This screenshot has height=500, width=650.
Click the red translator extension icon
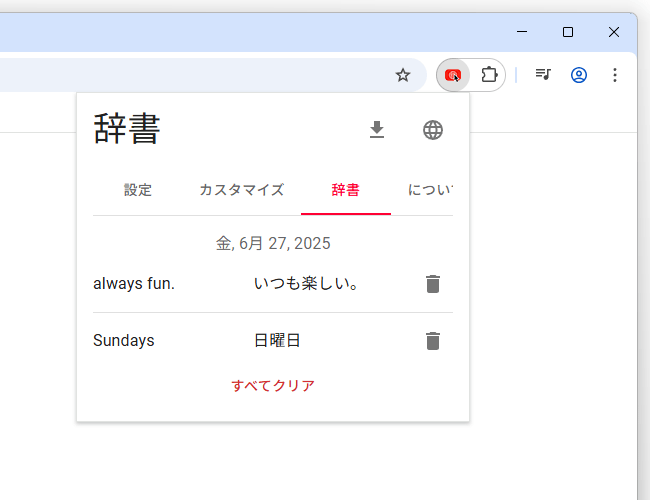click(x=453, y=75)
